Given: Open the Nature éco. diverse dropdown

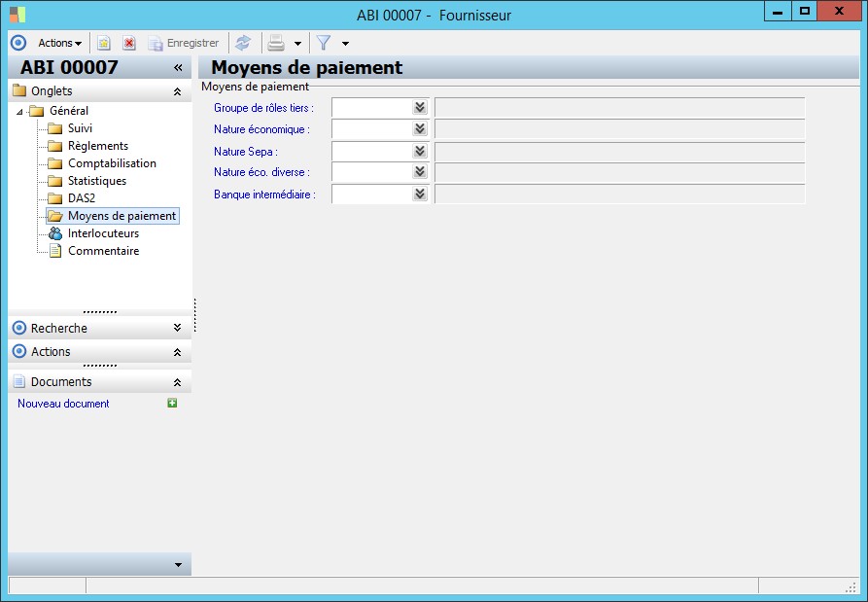Looking at the screenshot, I should click(420, 172).
